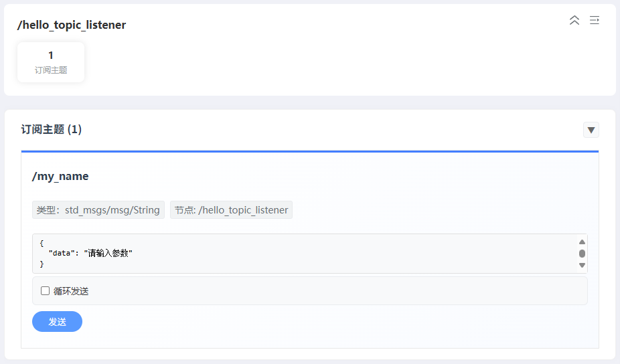Click the 节点 /hello_topic_listener tag
This screenshot has width=620, height=364.
231,210
